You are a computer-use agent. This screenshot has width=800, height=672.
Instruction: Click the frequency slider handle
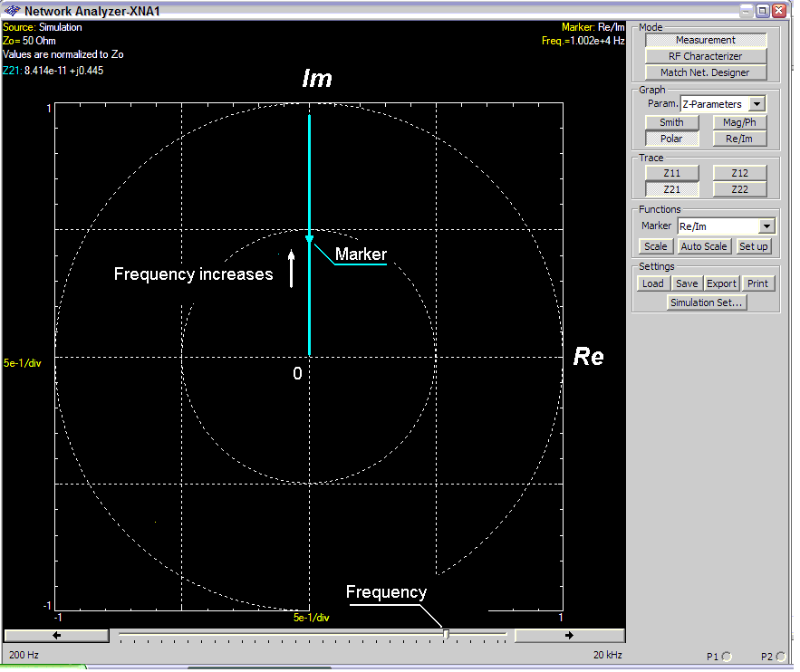(446, 635)
